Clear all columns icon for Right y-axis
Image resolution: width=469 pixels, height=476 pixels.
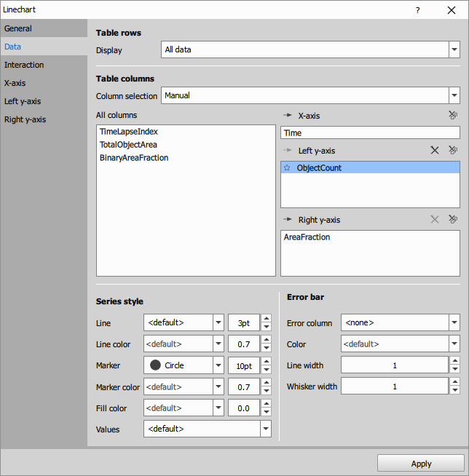tap(453, 219)
